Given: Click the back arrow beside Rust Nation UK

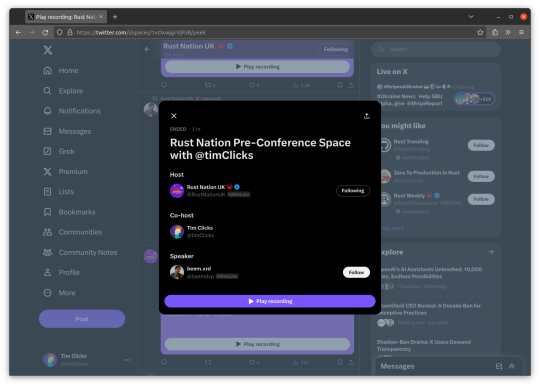Looking at the screenshot, I should [147, 49].
